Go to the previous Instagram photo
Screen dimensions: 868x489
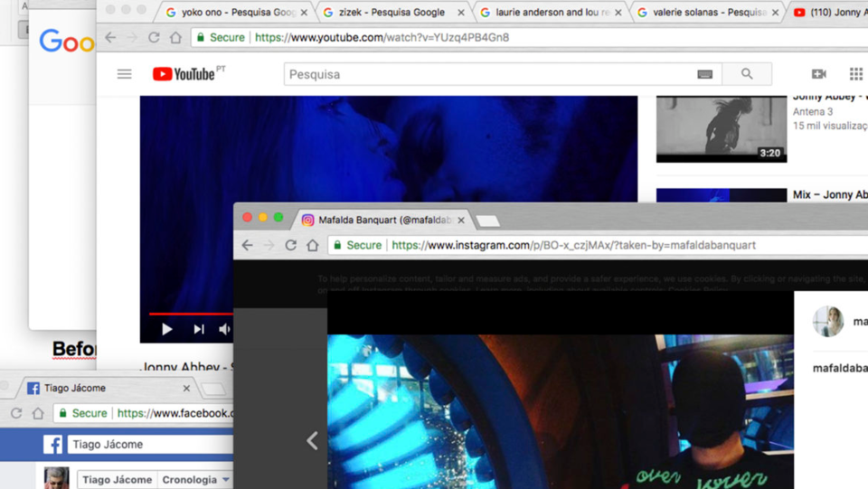coord(312,440)
